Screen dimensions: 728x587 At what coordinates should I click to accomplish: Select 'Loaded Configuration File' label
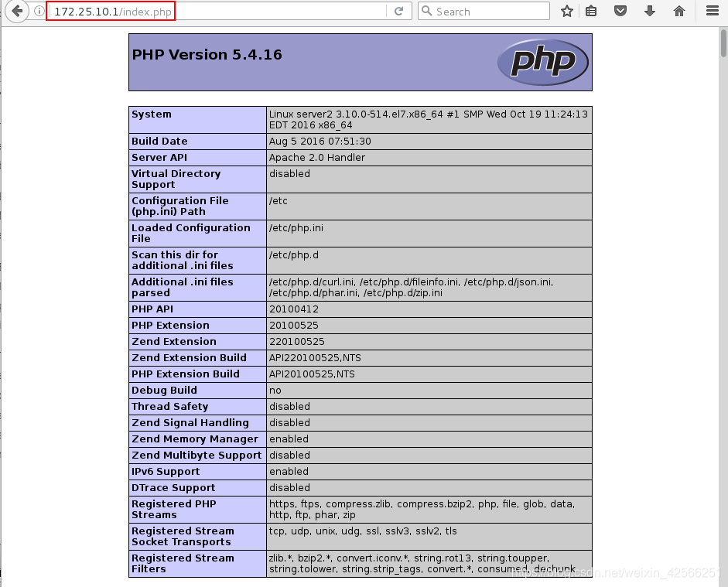(191, 233)
